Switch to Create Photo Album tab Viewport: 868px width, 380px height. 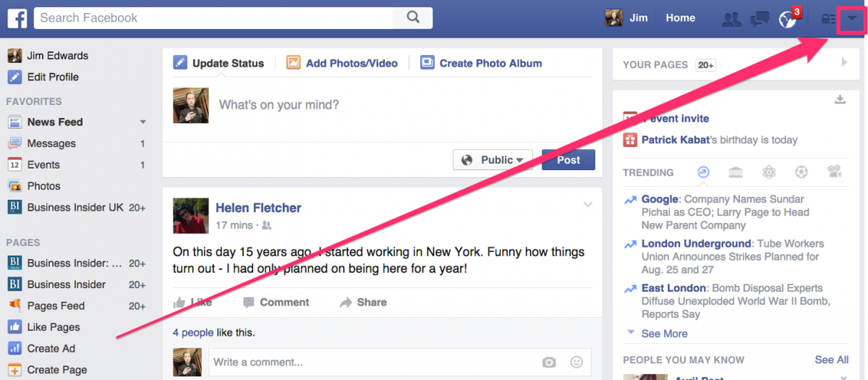(481, 63)
